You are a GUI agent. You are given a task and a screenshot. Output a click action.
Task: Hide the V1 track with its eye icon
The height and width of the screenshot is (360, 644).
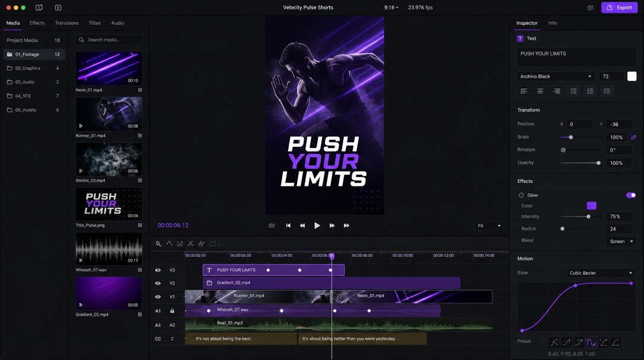coord(157,297)
